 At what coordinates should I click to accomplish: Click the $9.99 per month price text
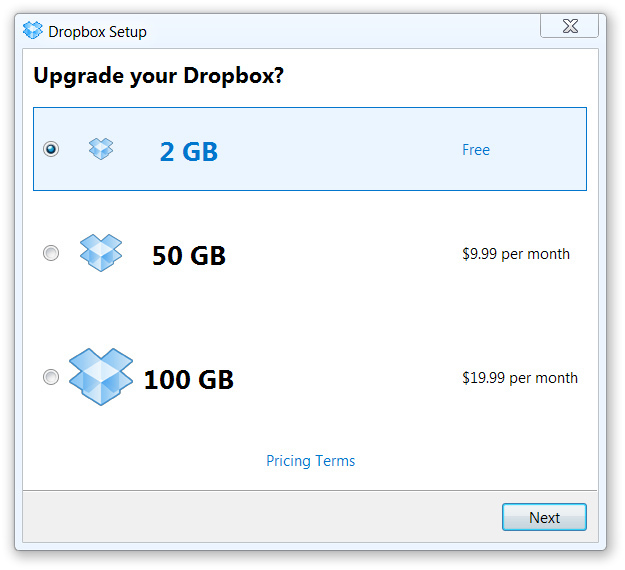tap(516, 254)
